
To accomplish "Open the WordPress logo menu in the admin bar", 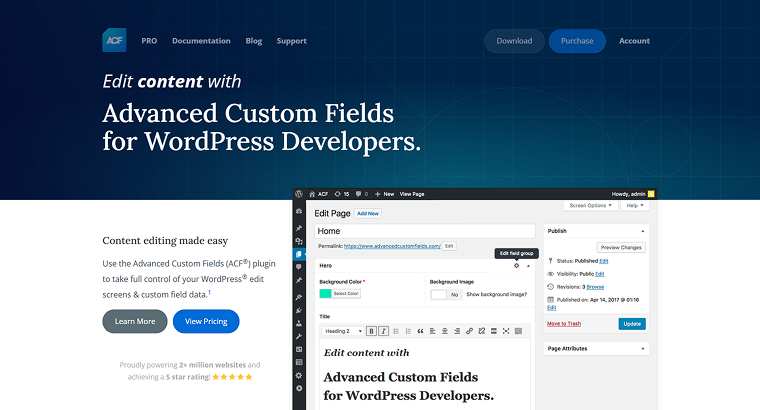I will click(299, 194).
